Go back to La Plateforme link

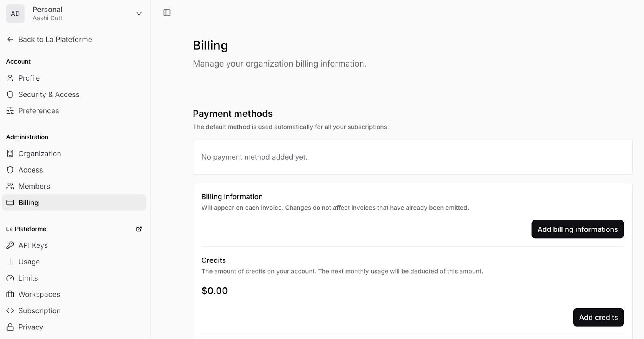point(55,39)
